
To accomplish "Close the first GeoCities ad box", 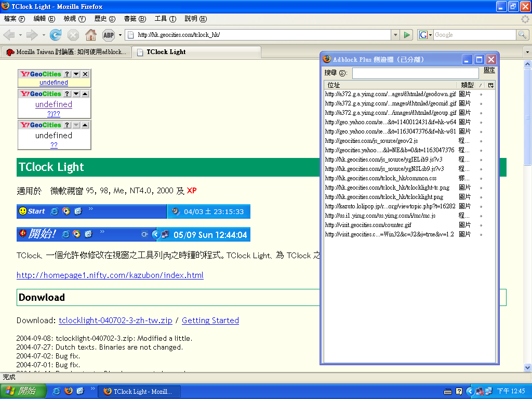I will (85, 74).
